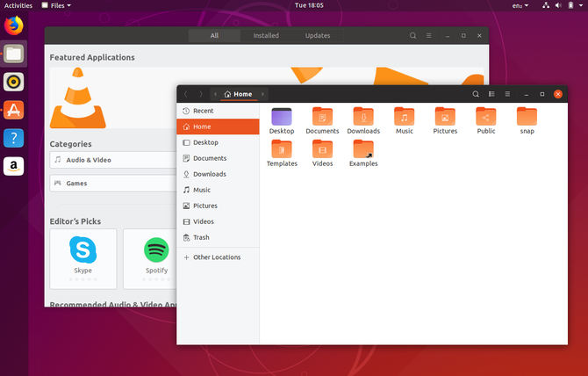Open Amazon launcher in the dock

tap(14, 166)
